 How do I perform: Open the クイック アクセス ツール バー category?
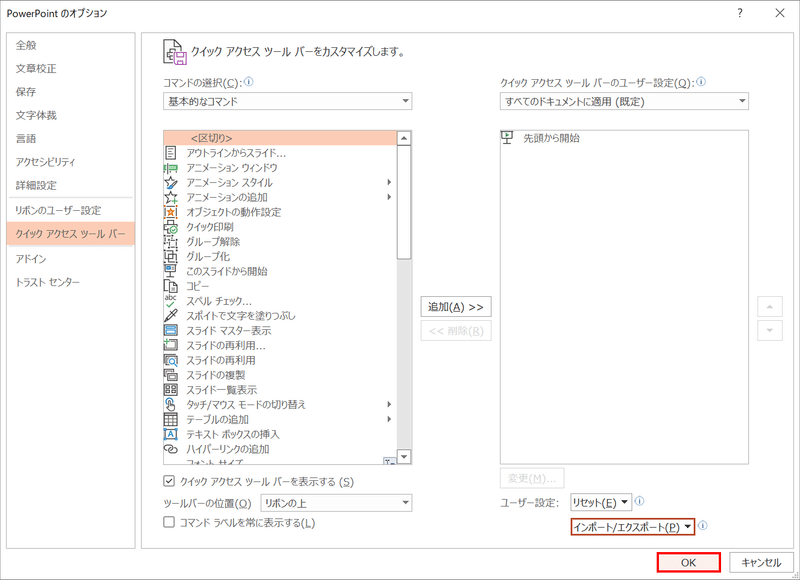tap(70, 234)
